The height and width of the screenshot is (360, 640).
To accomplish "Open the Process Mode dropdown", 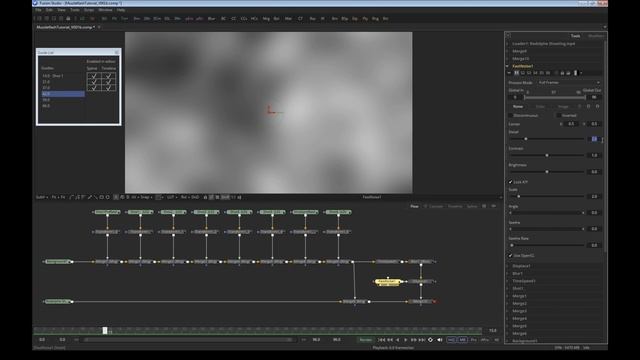I will [569, 82].
